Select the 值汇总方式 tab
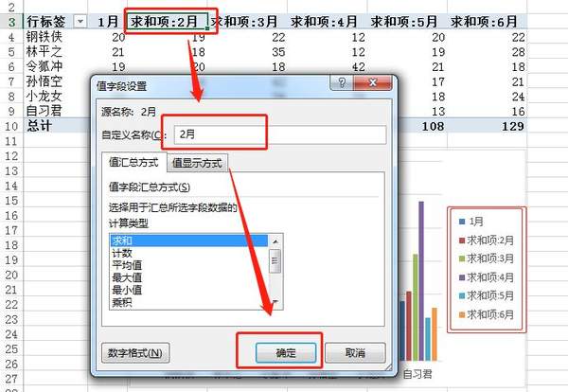Image resolution: width=568 pixels, height=392 pixels. click(137, 163)
